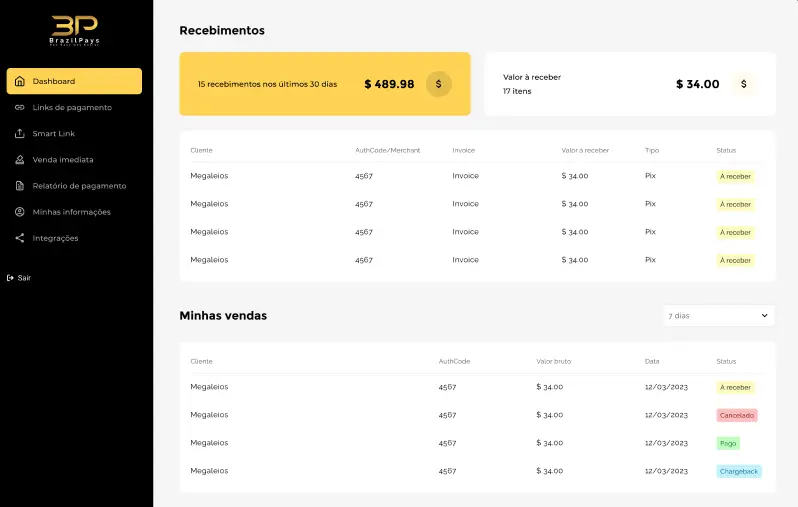Click the Sair logout link

(x=19, y=278)
